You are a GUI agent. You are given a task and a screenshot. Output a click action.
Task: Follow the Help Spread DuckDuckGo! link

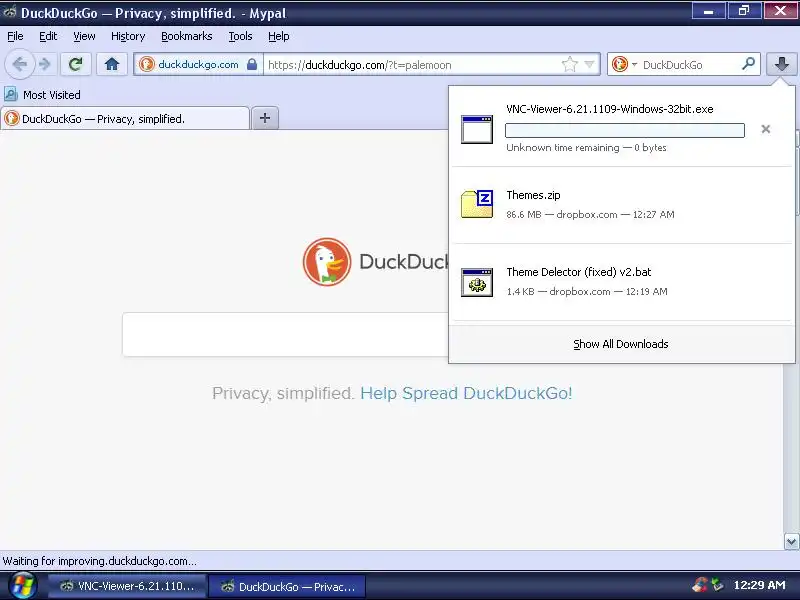pyautogui.click(x=466, y=393)
